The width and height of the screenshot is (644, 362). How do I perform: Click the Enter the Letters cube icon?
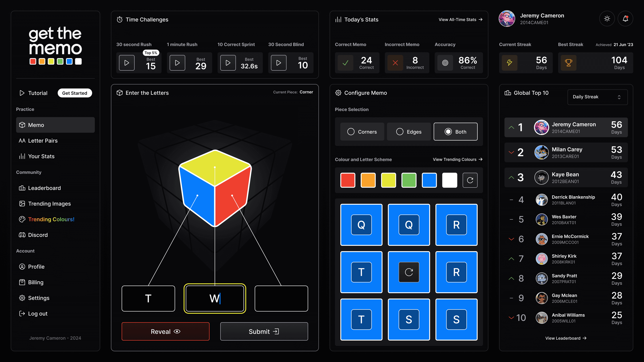click(119, 93)
